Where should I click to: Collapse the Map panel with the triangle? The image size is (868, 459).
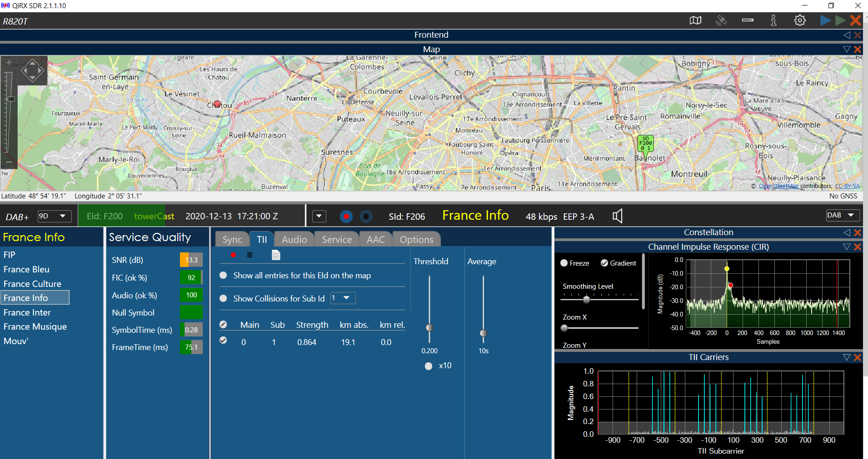coord(847,49)
